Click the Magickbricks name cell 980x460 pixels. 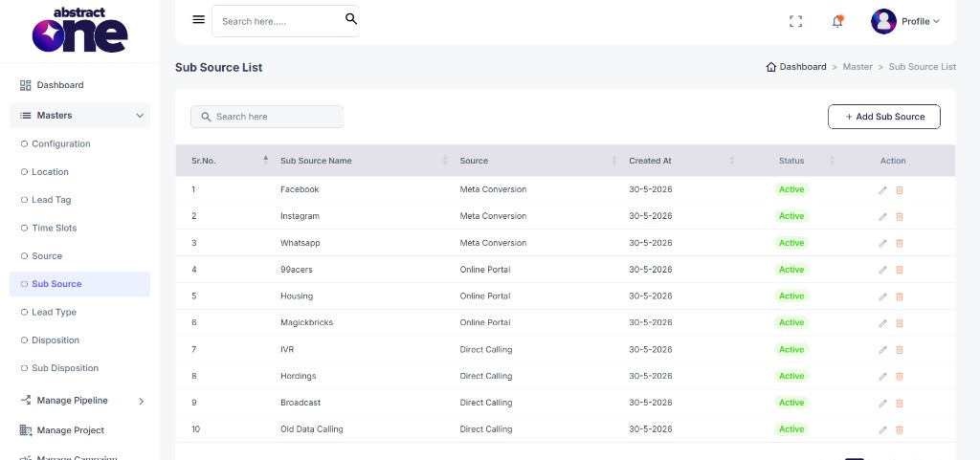click(307, 322)
